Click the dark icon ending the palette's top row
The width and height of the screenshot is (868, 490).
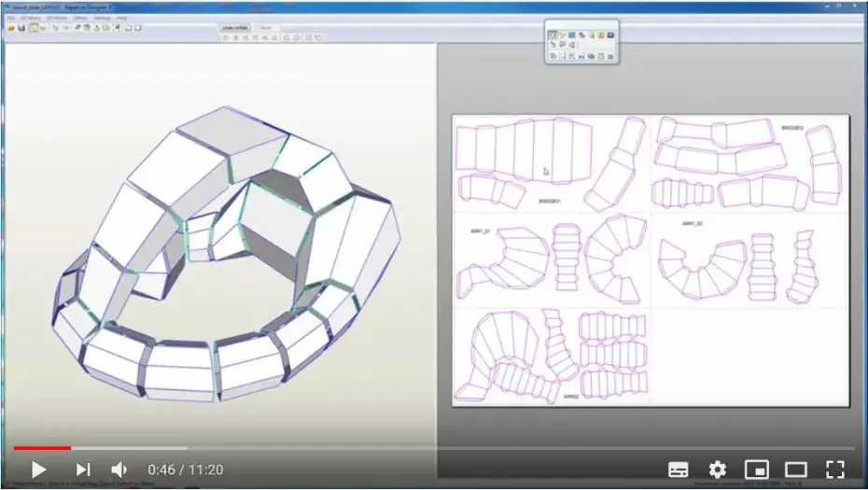pyautogui.click(x=610, y=35)
